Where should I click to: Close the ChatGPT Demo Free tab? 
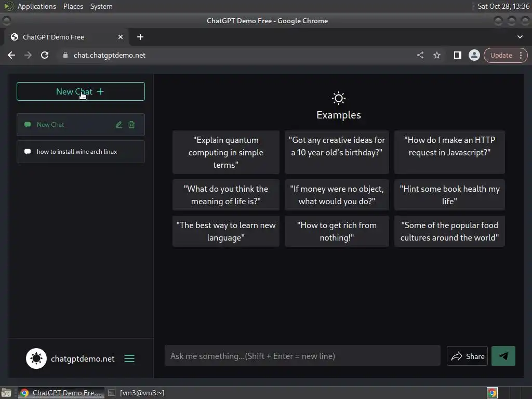[121, 37]
